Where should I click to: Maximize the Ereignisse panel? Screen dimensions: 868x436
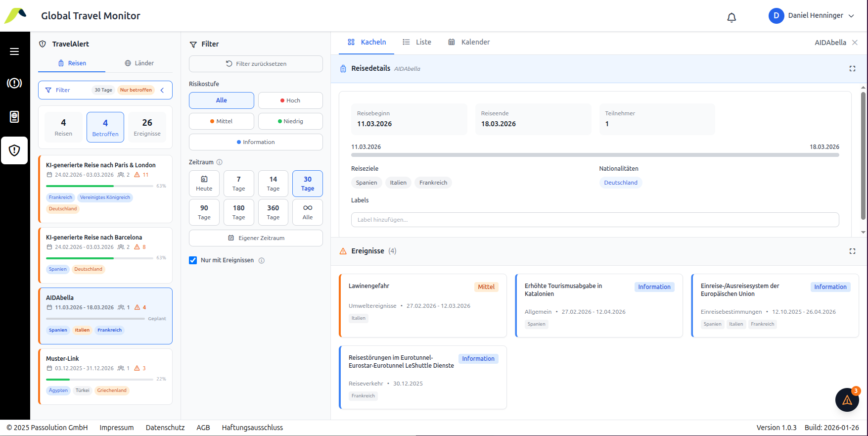852,251
